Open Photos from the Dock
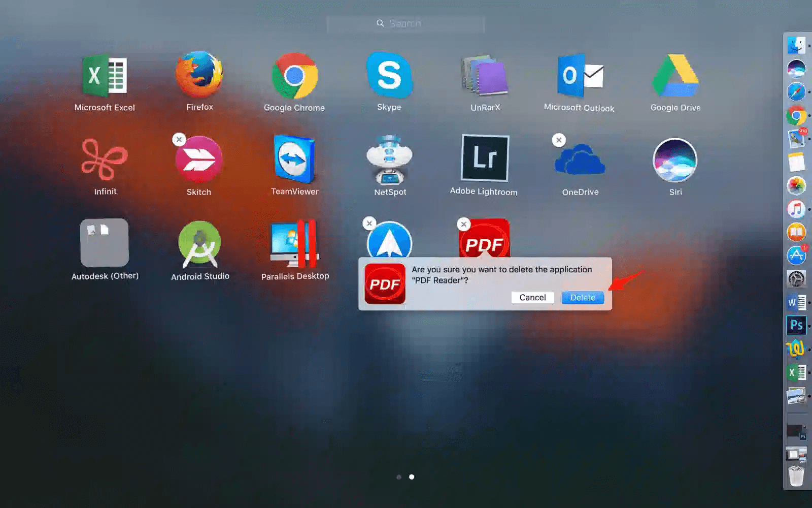The height and width of the screenshot is (508, 812). coord(796,185)
